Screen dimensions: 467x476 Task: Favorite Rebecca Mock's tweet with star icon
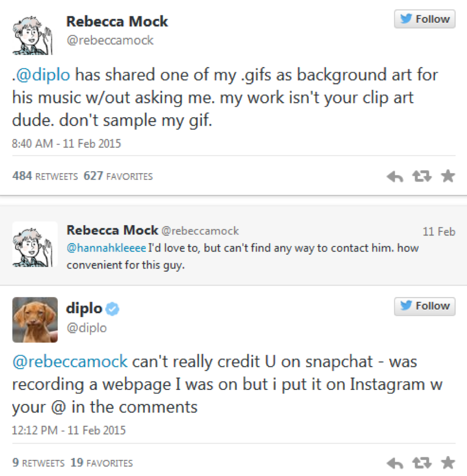tap(448, 176)
